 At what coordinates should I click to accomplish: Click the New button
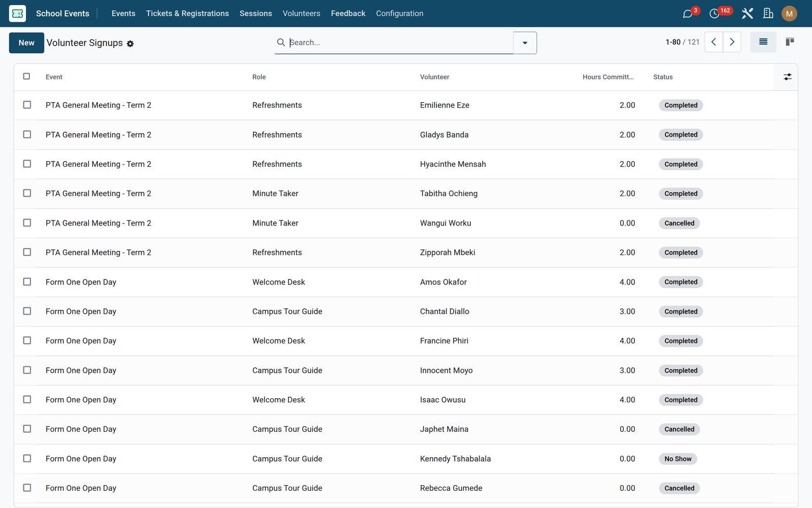(26, 43)
